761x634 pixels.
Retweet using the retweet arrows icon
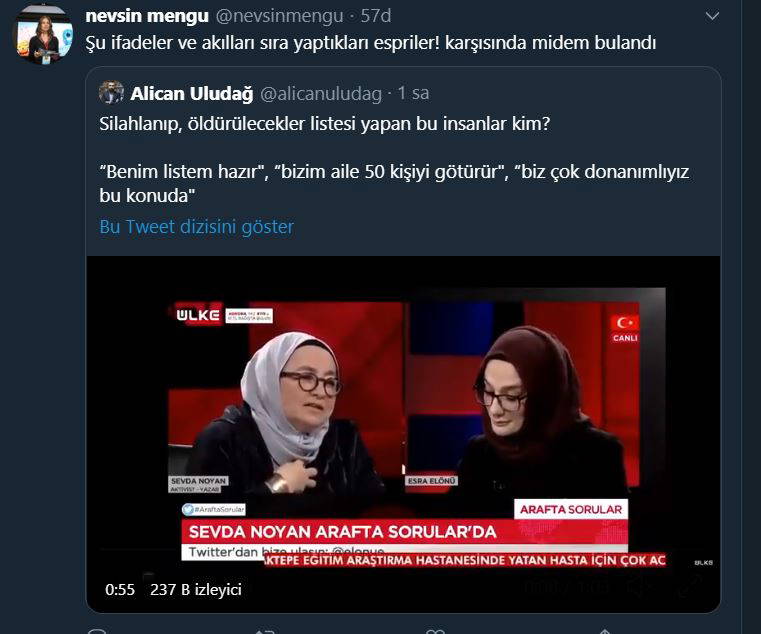(x=265, y=630)
